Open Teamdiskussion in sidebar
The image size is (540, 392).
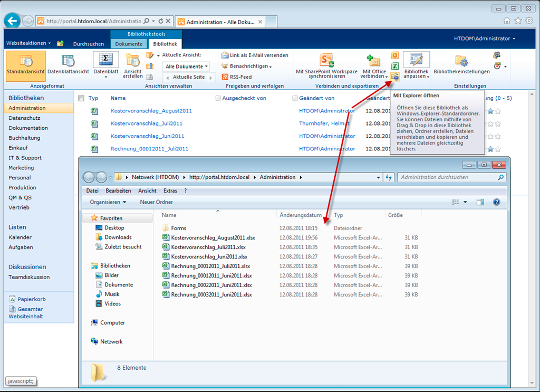(x=29, y=277)
